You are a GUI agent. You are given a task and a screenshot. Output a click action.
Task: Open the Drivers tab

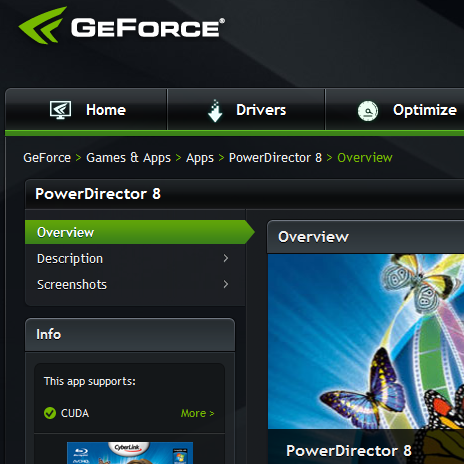coord(246,109)
